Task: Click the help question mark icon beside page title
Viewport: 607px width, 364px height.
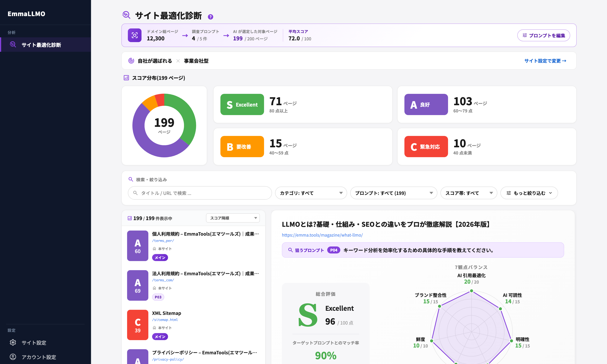Action: [210, 17]
